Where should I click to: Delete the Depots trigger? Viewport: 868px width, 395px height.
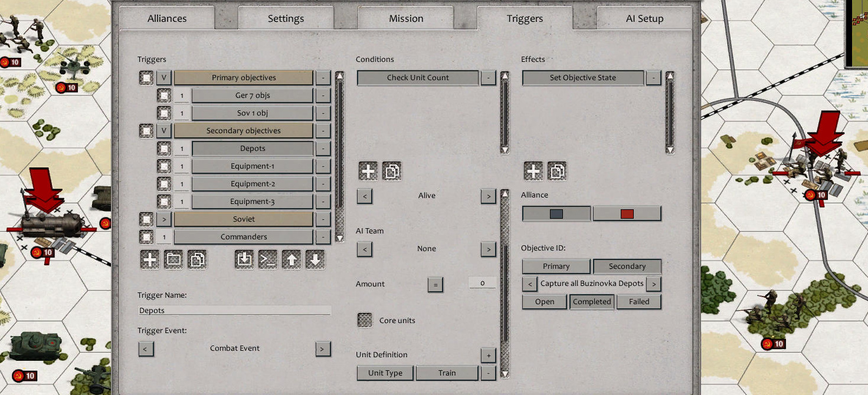[323, 149]
